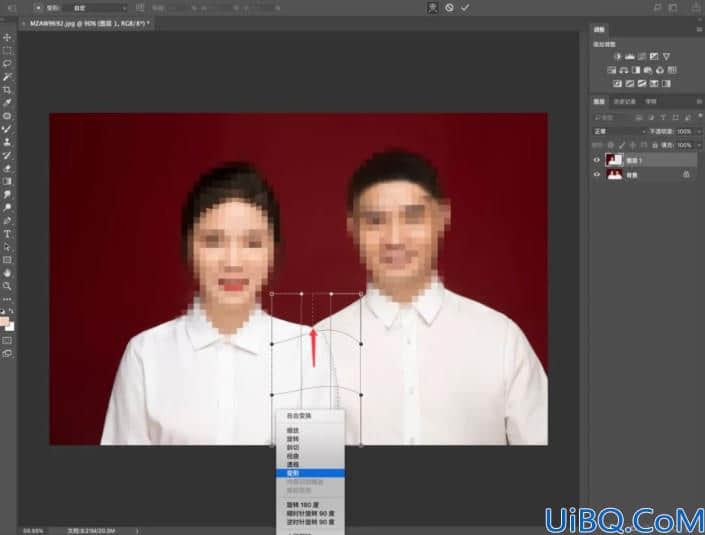
Task: Open the layer filter kind dropdown
Action: [x=612, y=117]
